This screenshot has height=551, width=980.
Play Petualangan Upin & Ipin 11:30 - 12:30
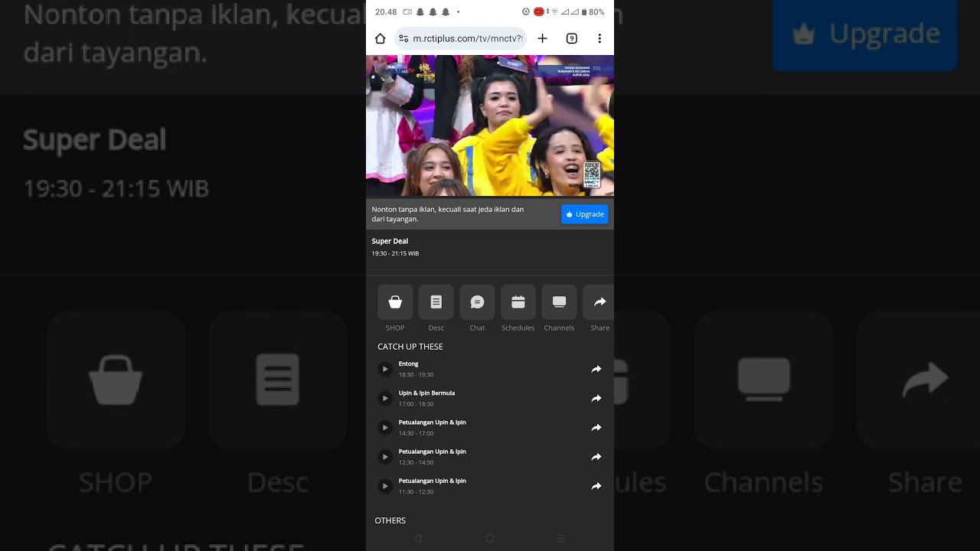(x=385, y=486)
